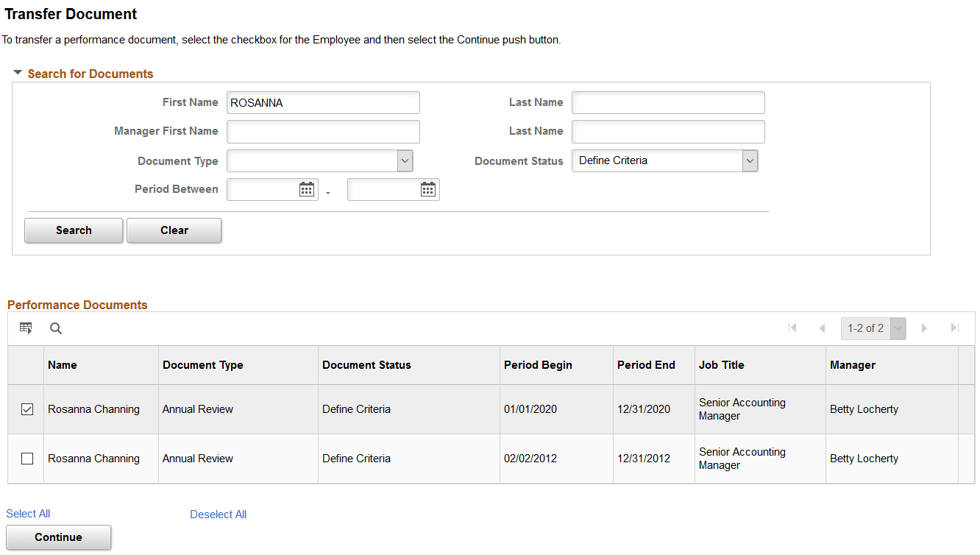Jump to last page of results

[x=955, y=328]
